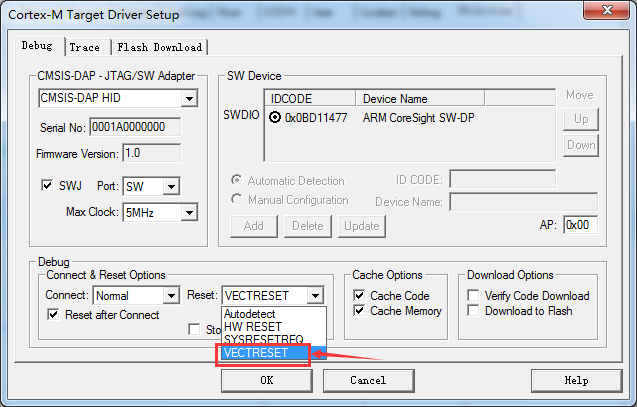Open the Port SW dropdown

(x=171, y=186)
